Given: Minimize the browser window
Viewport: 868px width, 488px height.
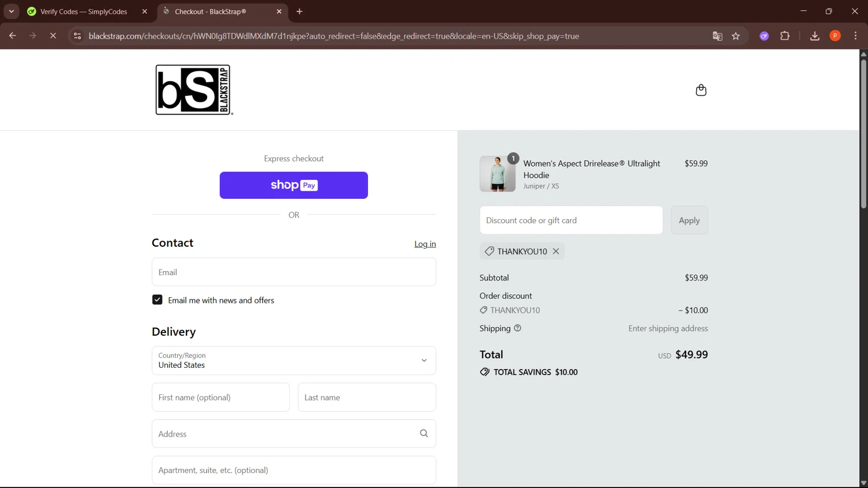Looking at the screenshot, I should click(x=803, y=11).
